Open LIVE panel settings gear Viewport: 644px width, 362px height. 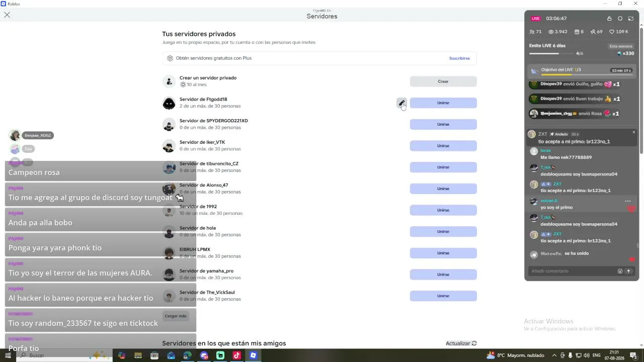tap(620, 19)
